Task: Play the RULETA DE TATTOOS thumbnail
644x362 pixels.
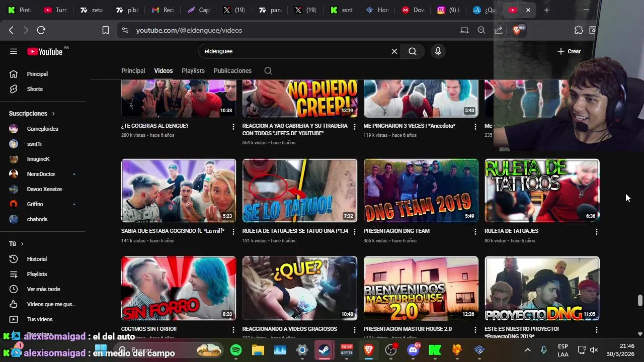Action: point(542,191)
